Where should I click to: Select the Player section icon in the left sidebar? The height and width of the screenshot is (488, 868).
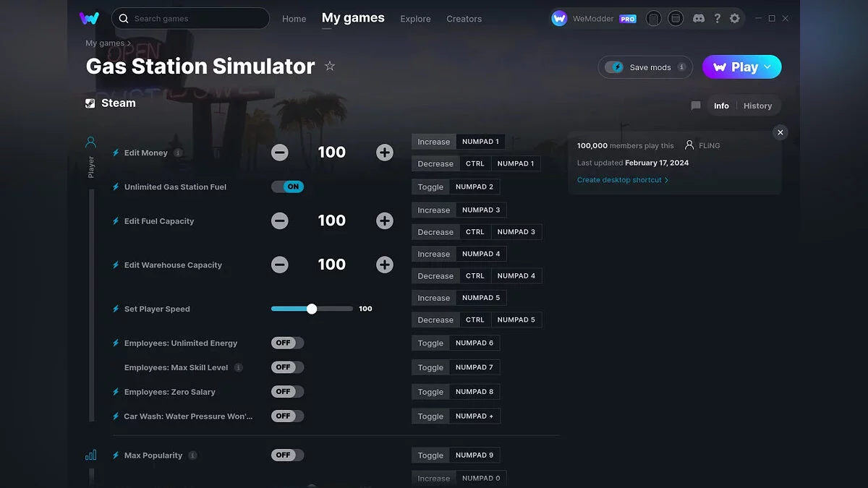[x=90, y=142]
